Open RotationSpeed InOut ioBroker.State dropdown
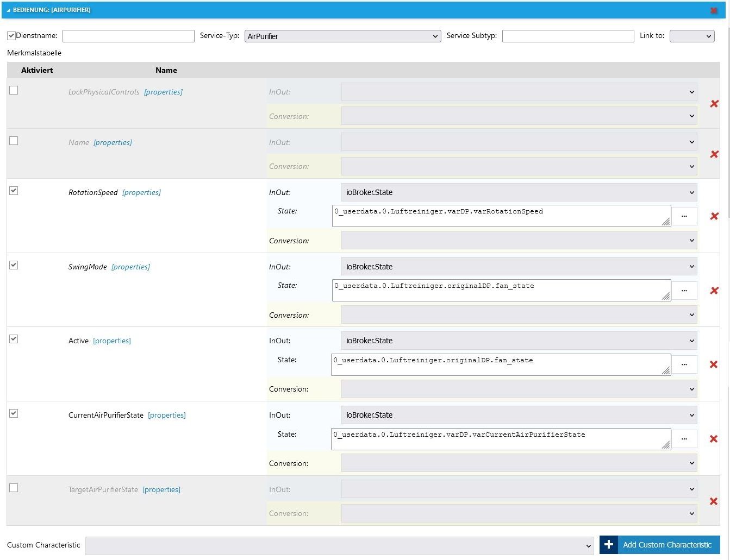Image resolution: width=730 pixels, height=560 pixels. [519, 192]
